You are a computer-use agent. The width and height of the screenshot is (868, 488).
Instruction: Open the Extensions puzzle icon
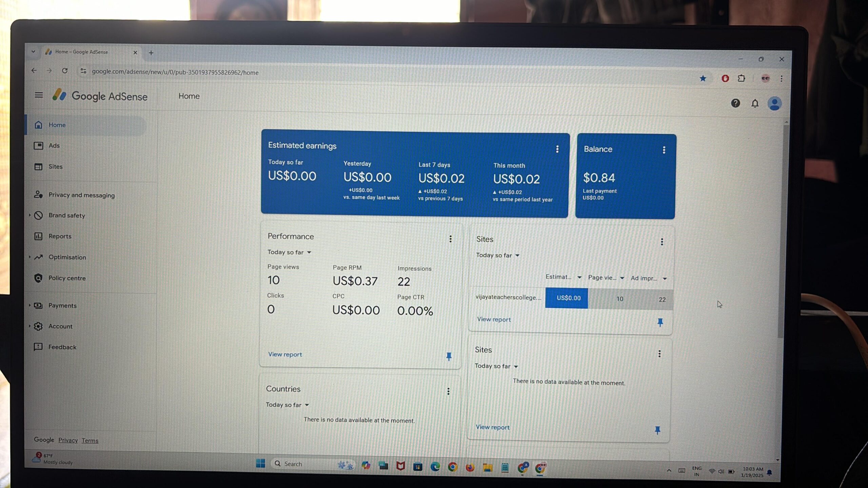pyautogui.click(x=741, y=79)
